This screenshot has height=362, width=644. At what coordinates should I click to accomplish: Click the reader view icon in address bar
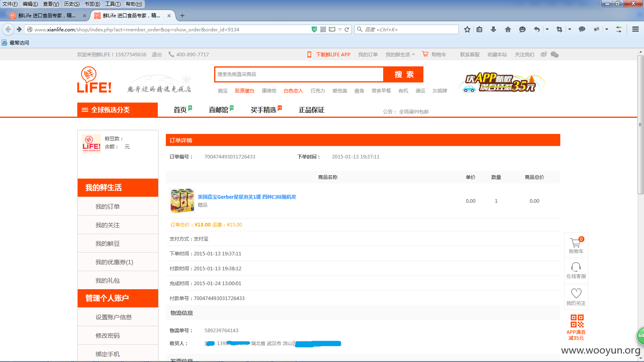[x=332, y=29]
